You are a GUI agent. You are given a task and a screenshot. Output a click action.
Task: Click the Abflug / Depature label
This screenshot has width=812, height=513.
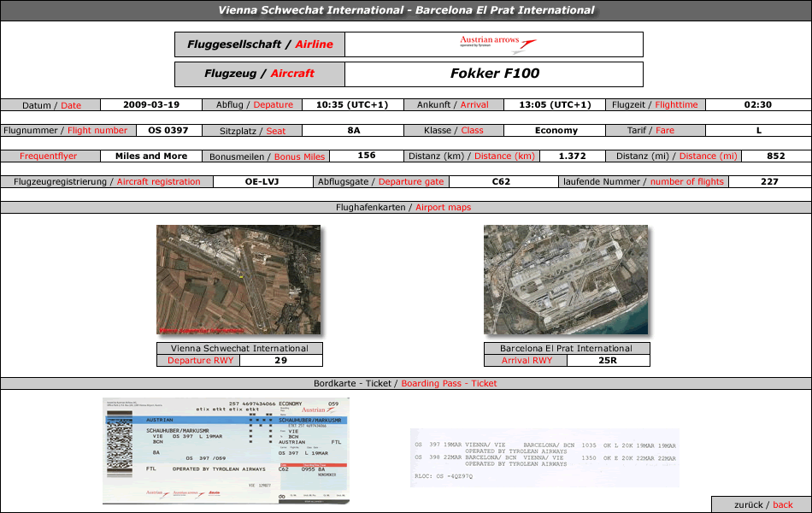pos(253,104)
